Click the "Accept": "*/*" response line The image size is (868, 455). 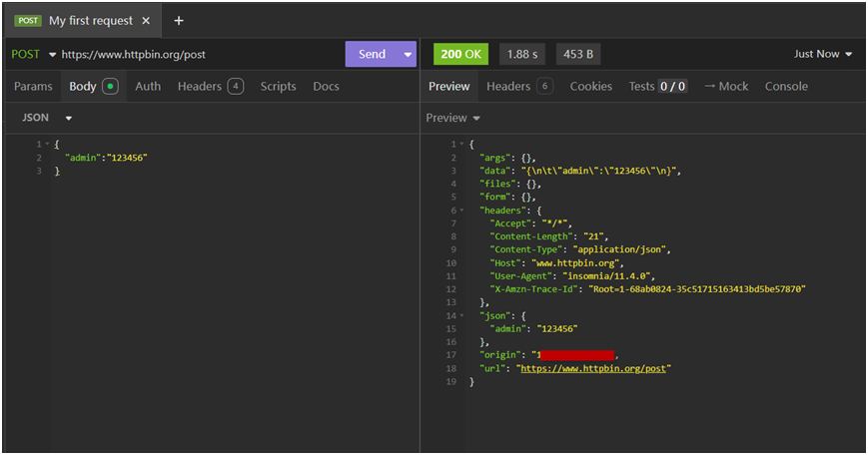pyautogui.click(x=530, y=224)
